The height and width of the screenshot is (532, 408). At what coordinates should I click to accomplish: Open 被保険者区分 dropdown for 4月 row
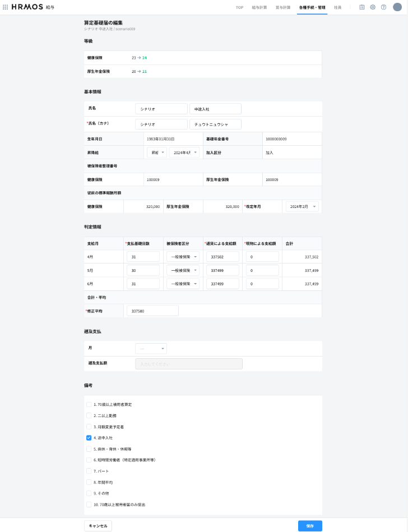183,257
